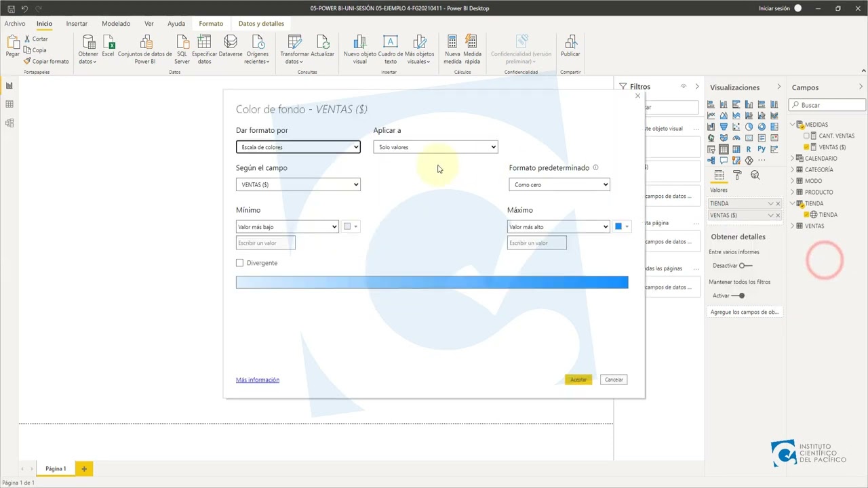
Task: Open the Ver ribbon tab
Action: point(149,24)
